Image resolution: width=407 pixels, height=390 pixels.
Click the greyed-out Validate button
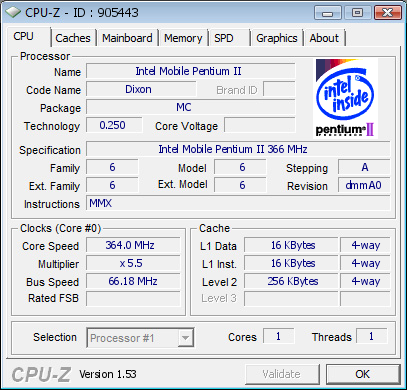click(282, 374)
